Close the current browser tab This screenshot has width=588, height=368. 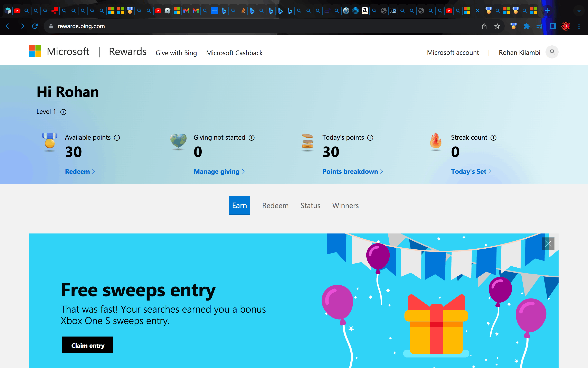(478, 11)
